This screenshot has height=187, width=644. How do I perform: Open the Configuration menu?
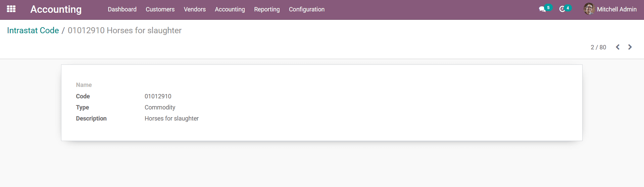click(307, 9)
